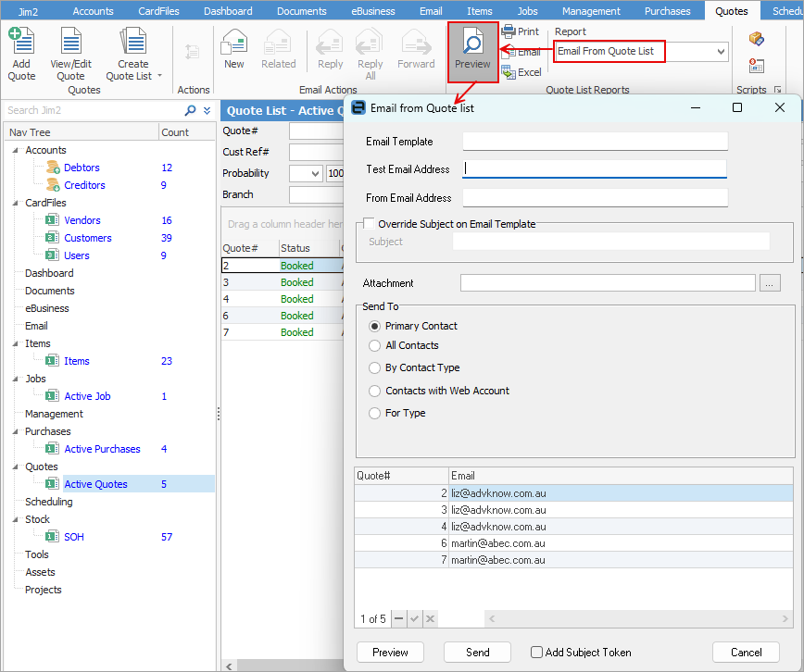The height and width of the screenshot is (672, 804).
Task: Click the Add Quote icon
Action: tap(21, 43)
